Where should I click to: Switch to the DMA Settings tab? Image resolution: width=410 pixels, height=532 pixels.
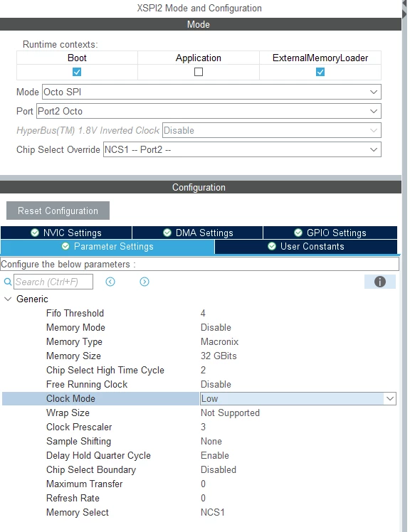point(197,233)
